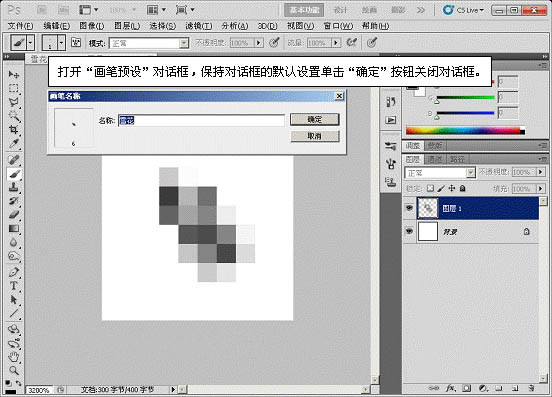552x397 pixels.
Task: Hide the 背景 layer
Action: point(409,231)
